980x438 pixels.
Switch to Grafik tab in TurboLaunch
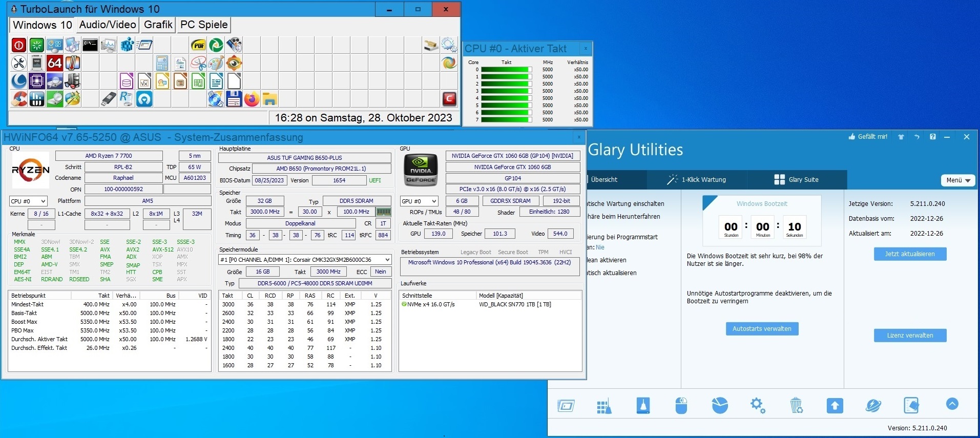[x=158, y=25]
